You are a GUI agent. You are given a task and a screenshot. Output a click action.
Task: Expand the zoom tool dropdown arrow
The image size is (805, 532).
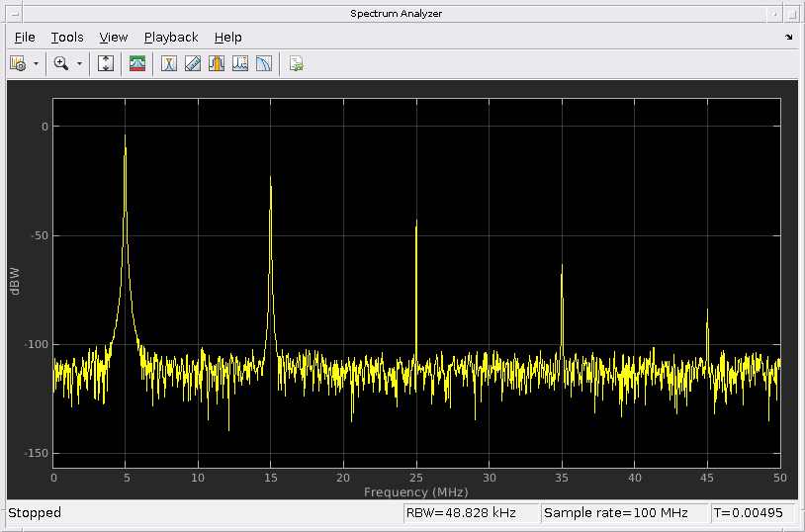click(x=79, y=63)
